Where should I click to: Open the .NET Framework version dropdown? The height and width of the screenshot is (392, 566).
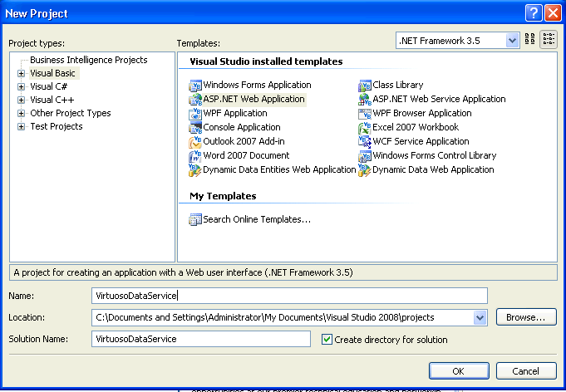pos(512,40)
